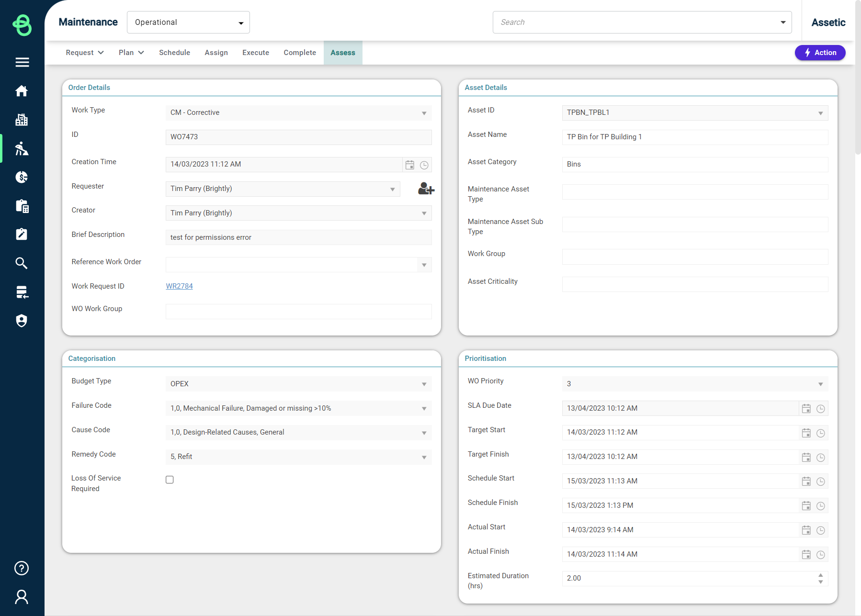Click the purple Action button
The height and width of the screenshot is (616, 861).
click(x=820, y=53)
